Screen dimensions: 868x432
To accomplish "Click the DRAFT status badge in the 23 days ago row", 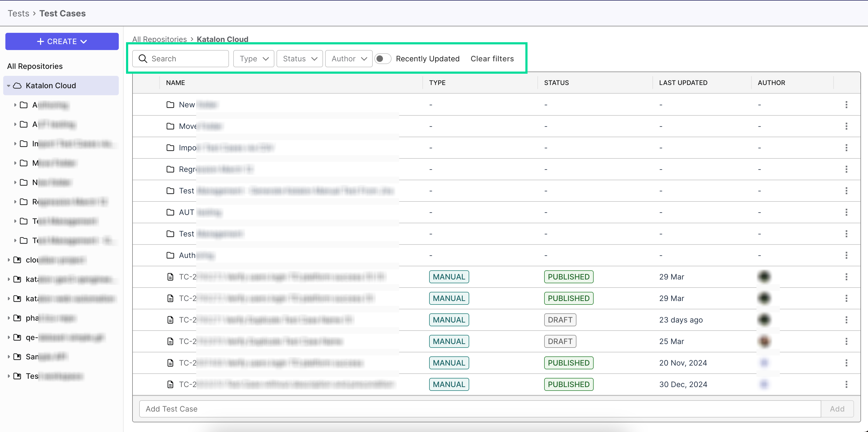I will 560,320.
